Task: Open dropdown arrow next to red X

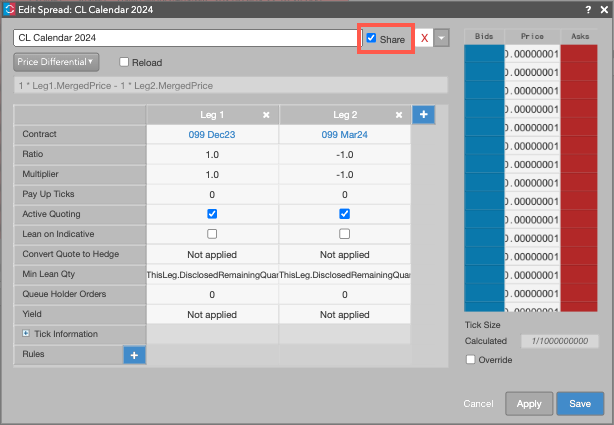Action: (x=441, y=38)
